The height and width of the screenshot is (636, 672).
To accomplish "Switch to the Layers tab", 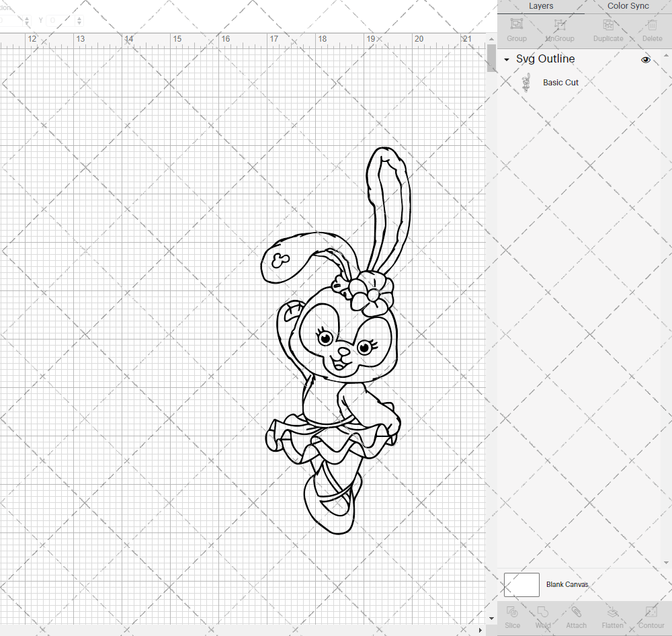I will [x=541, y=6].
